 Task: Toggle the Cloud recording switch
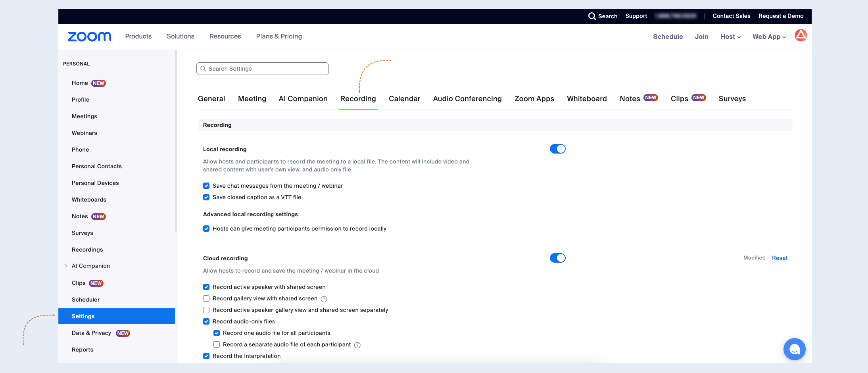coord(557,258)
